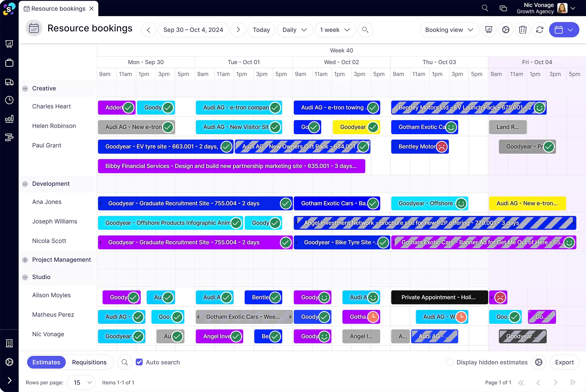
Task: Open the Private Appointment - Holi... booking
Action: [x=439, y=297]
